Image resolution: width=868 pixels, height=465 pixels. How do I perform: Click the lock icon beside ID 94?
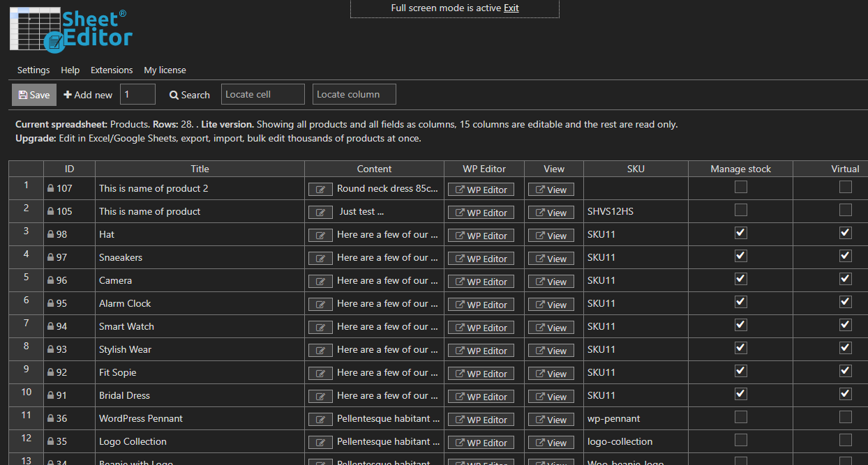50,326
